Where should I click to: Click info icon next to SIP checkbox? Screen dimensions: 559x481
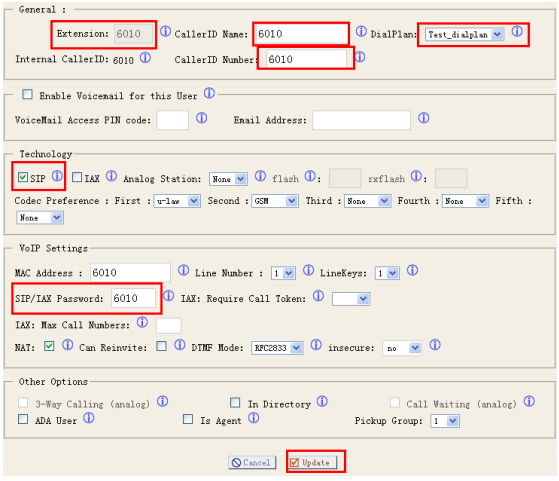(57, 176)
